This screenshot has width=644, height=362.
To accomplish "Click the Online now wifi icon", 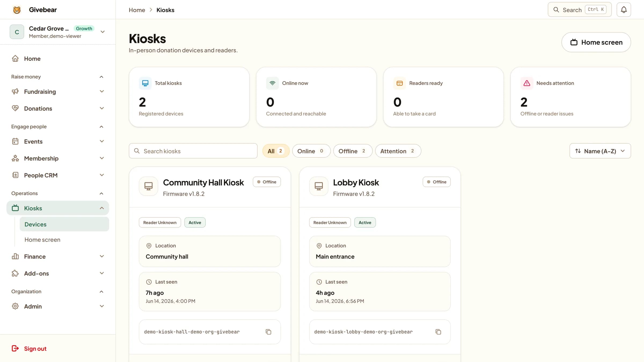I will [272, 83].
